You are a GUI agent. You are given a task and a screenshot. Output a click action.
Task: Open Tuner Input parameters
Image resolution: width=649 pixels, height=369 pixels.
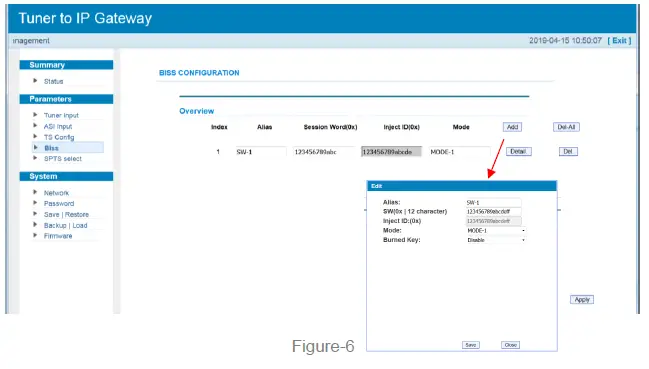coord(61,115)
